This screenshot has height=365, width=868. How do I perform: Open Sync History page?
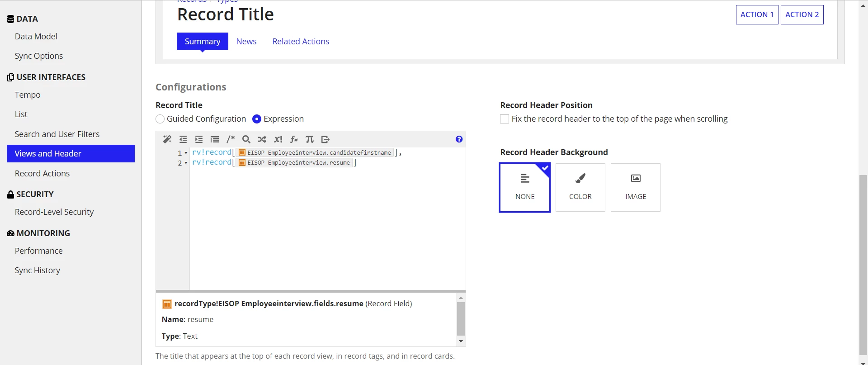coord(38,270)
